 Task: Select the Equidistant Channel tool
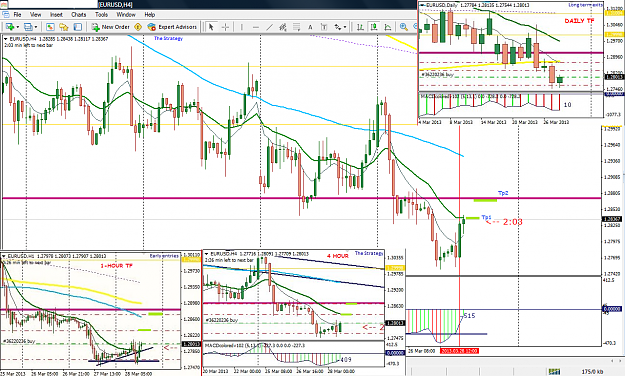[x=283, y=27]
